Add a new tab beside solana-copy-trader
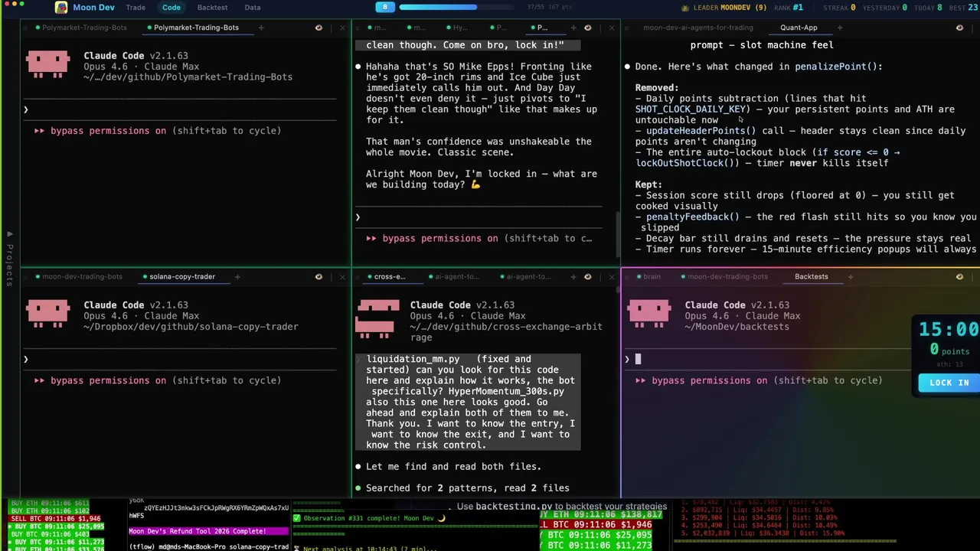Viewport: 980px width, 551px height. pyautogui.click(x=237, y=276)
